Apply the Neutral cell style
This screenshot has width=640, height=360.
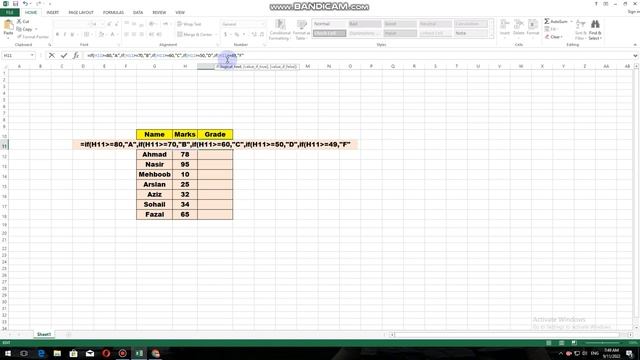(x=435, y=24)
